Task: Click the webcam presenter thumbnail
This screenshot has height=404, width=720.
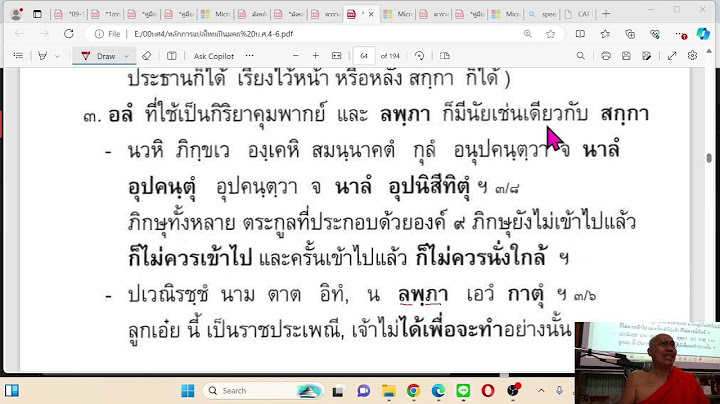Action: click(x=647, y=363)
